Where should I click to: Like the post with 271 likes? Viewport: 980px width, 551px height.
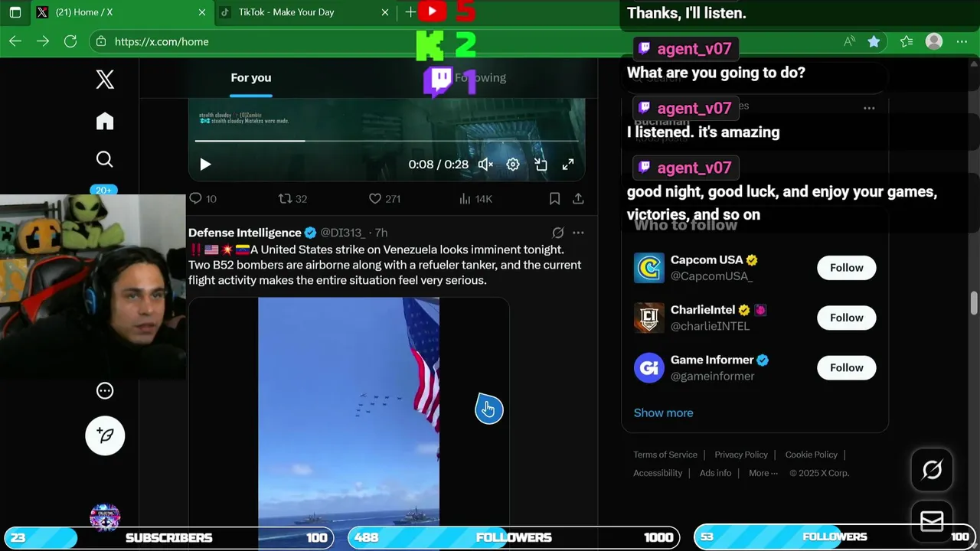[384, 199]
